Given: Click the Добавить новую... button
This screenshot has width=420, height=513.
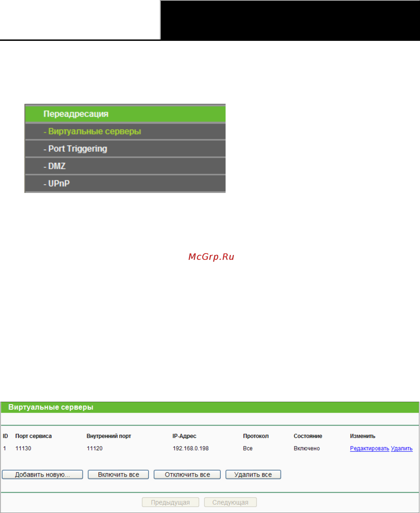Looking at the screenshot, I should (x=42, y=474).
